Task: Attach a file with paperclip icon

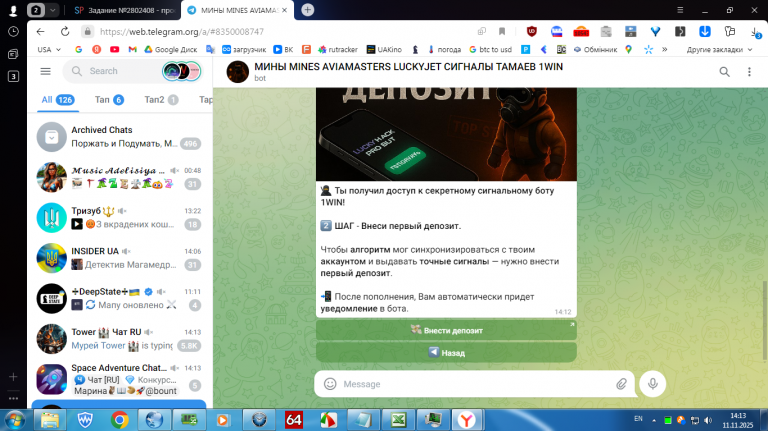Action: pos(621,384)
